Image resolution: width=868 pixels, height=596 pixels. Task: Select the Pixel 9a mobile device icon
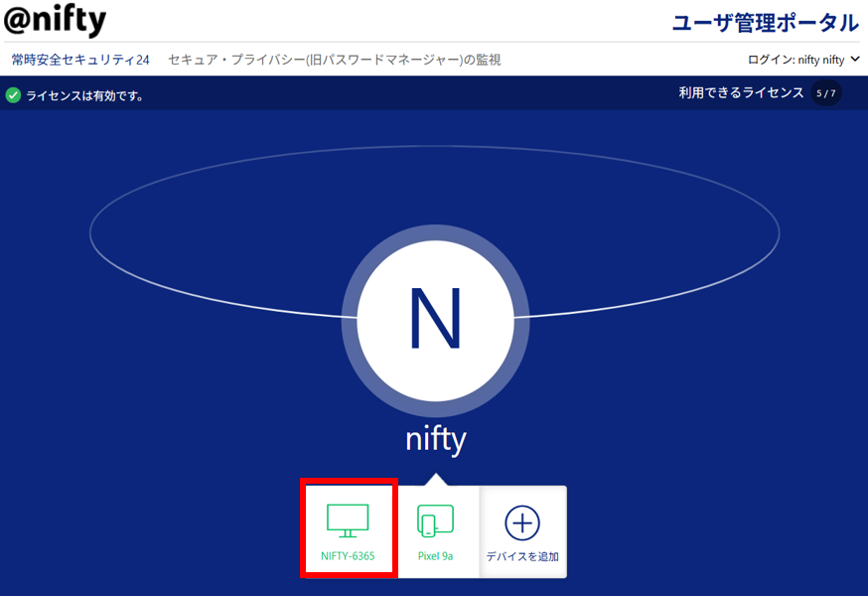435,521
